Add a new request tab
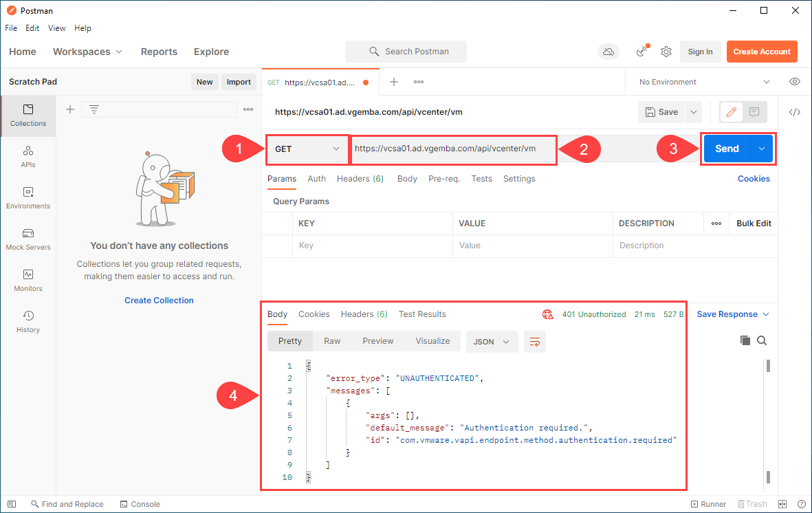This screenshot has width=812, height=513. (393, 82)
